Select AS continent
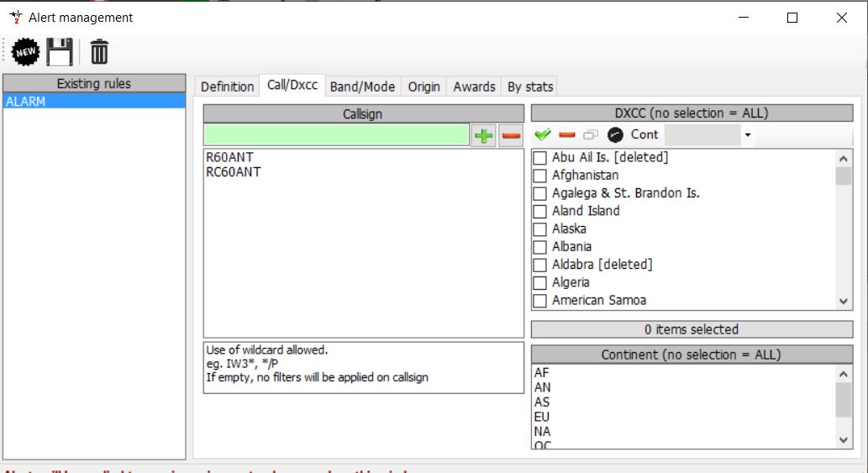 click(541, 402)
